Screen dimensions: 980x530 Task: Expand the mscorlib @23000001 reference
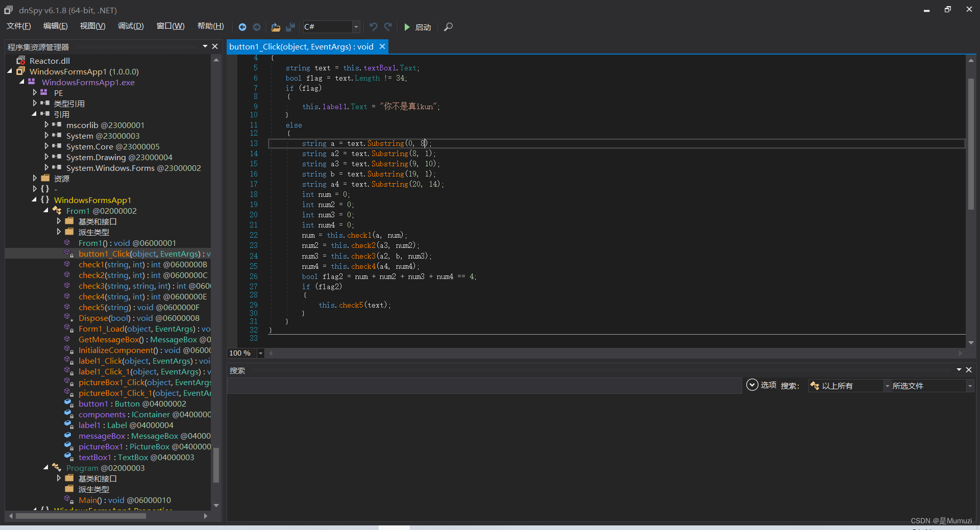tap(46, 125)
